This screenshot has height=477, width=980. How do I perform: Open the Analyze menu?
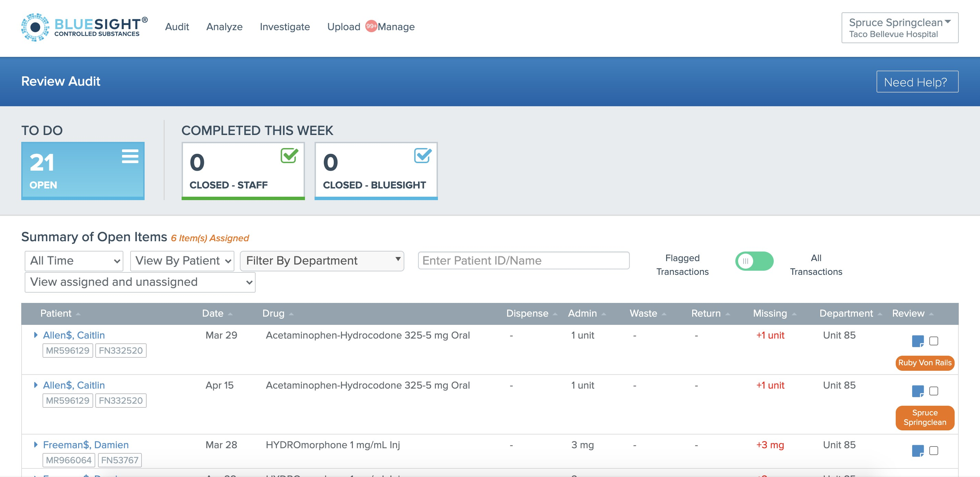(224, 27)
